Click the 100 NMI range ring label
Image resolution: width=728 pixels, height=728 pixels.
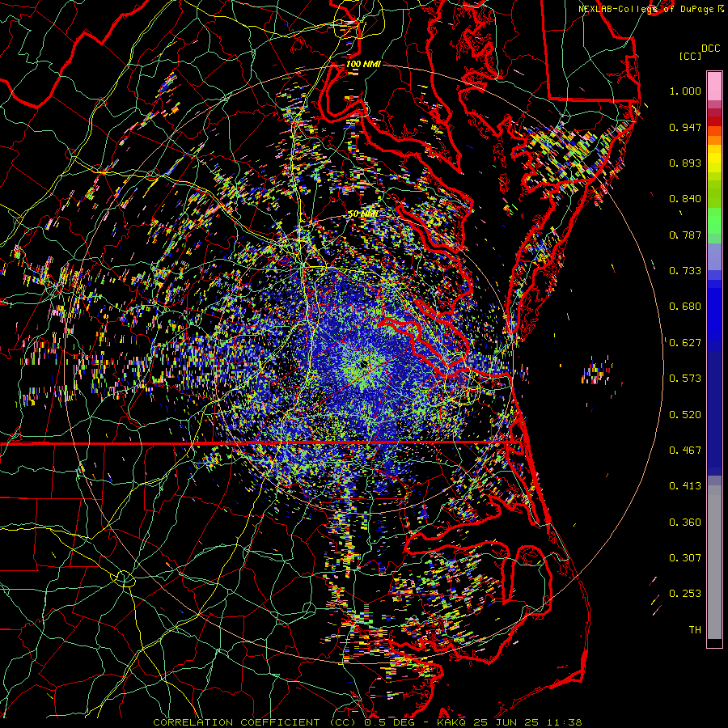point(363,64)
